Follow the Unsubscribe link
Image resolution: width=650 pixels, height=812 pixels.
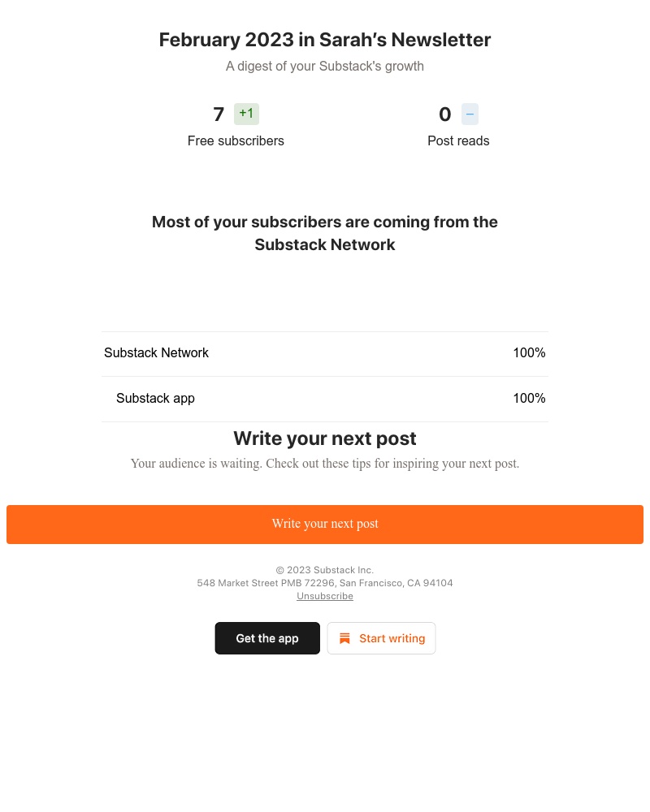[x=325, y=596]
